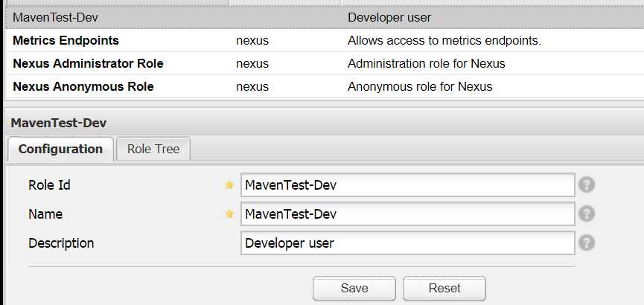Click required star icon beside Name
This screenshot has height=305, width=644.
tap(229, 214)
